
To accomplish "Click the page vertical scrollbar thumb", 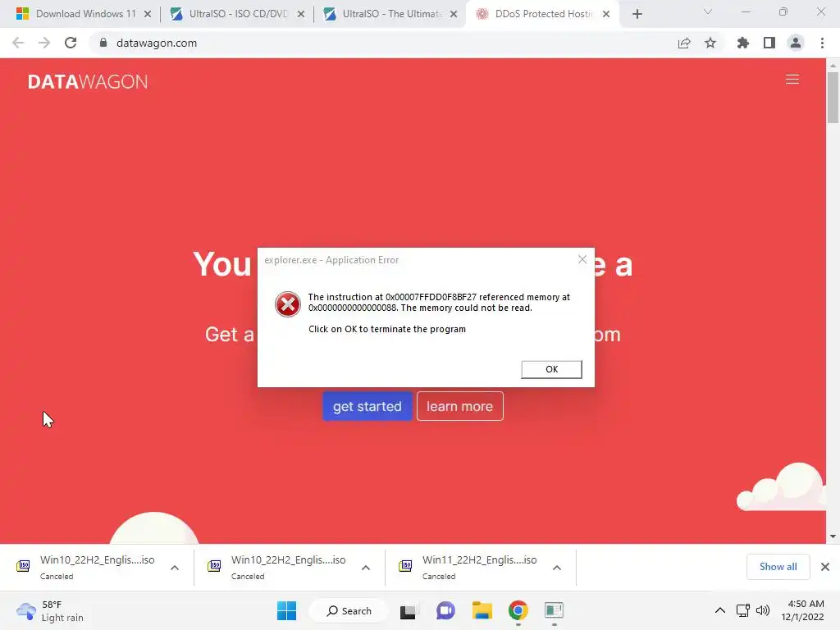I will coord(833,98).
